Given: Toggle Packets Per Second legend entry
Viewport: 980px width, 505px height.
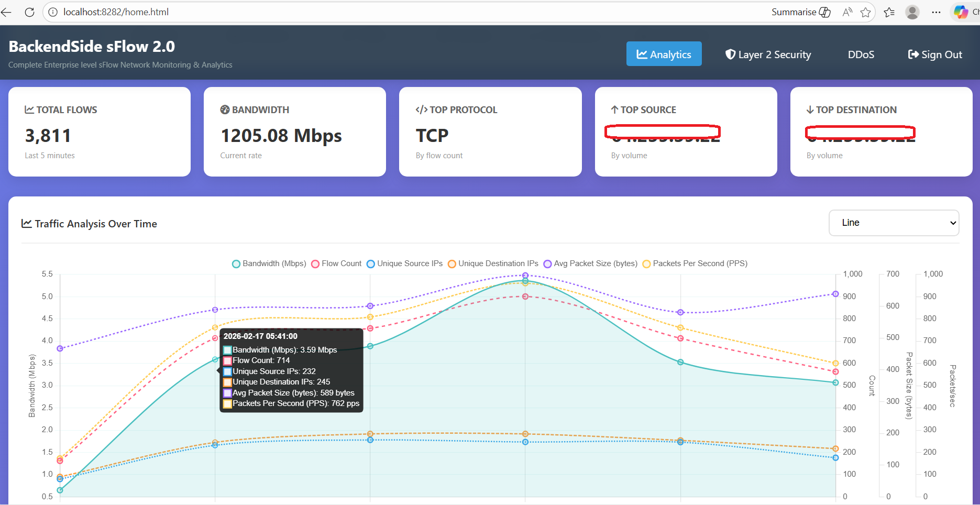Looking at the screenshot, I should point(695,264).
